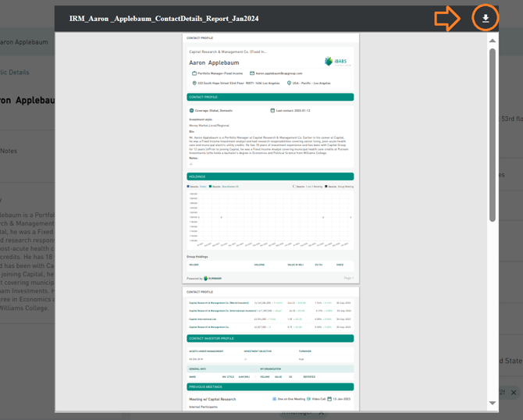This screenshot has width=523, height=420.
Task: Click the green CONTACT PROFILE section banner
Action: pyautogui.click(x=270, y=97)
